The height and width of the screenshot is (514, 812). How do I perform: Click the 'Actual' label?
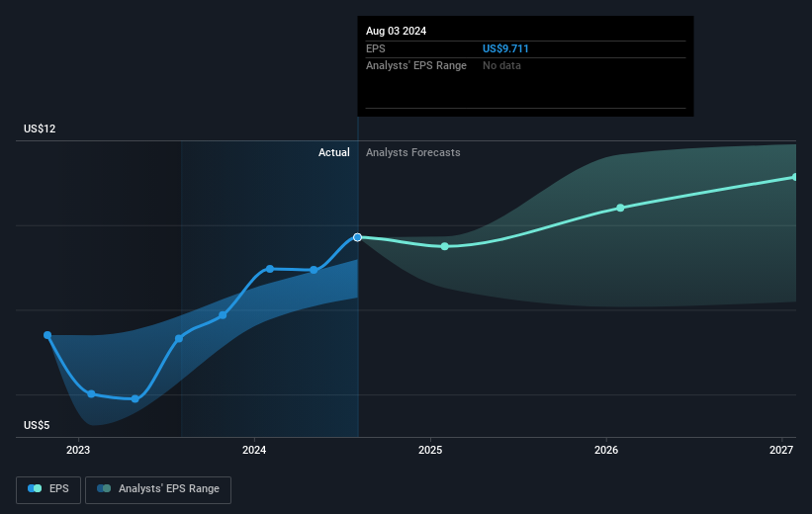point(334,152)
